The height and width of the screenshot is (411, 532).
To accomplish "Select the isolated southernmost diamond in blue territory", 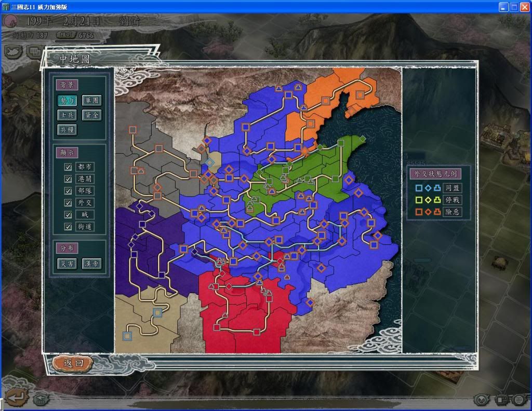I will [310, 302].
